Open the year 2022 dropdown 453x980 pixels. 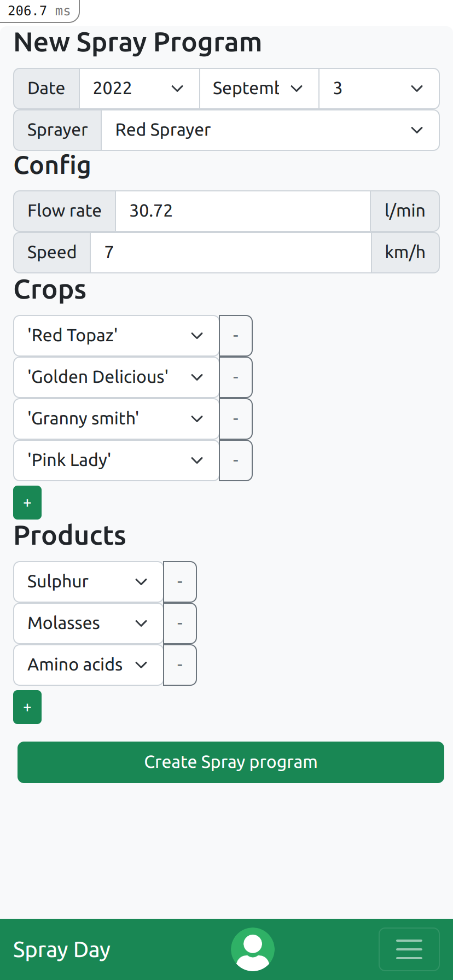pos(139,89)
